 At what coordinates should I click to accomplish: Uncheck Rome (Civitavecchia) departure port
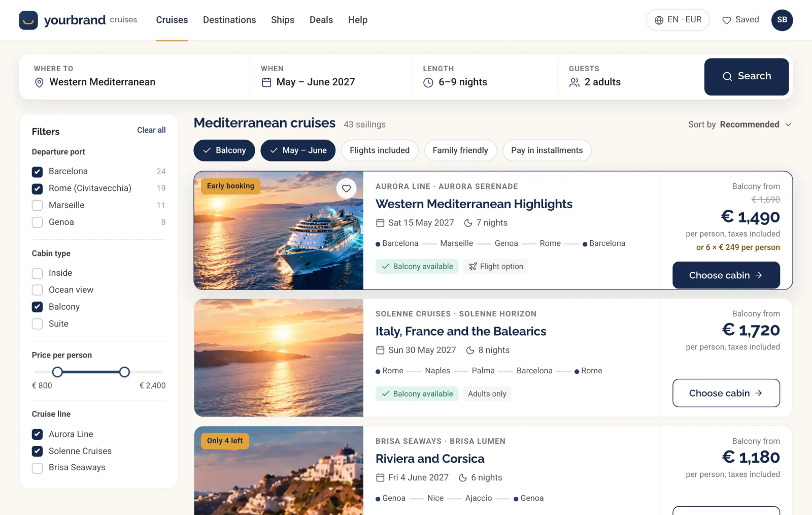click(37, 189)
